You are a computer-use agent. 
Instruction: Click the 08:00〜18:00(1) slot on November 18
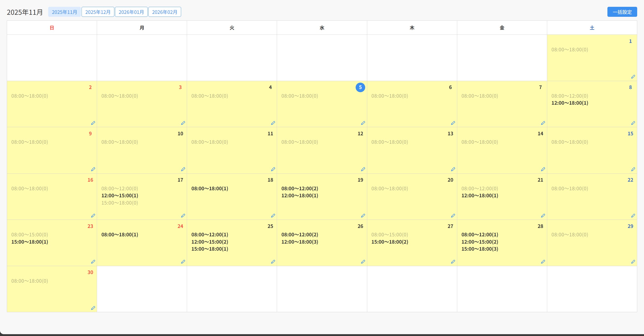pos(210,189)
